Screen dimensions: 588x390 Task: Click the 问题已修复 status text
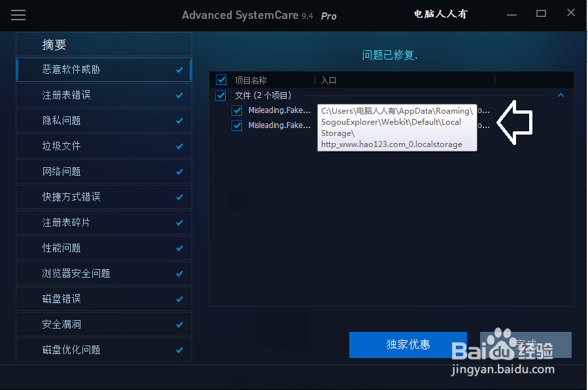point(390,55)
